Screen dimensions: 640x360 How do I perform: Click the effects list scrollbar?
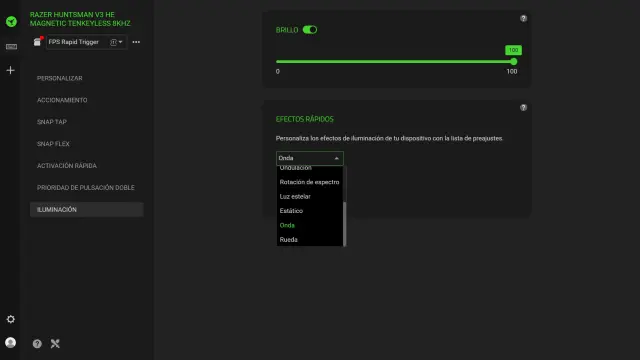(345, 224)
